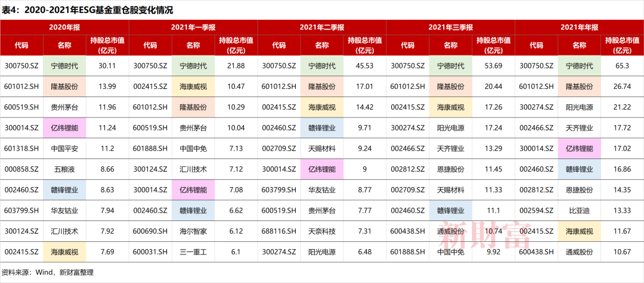Select the holding value 11.67

[623, 231]
